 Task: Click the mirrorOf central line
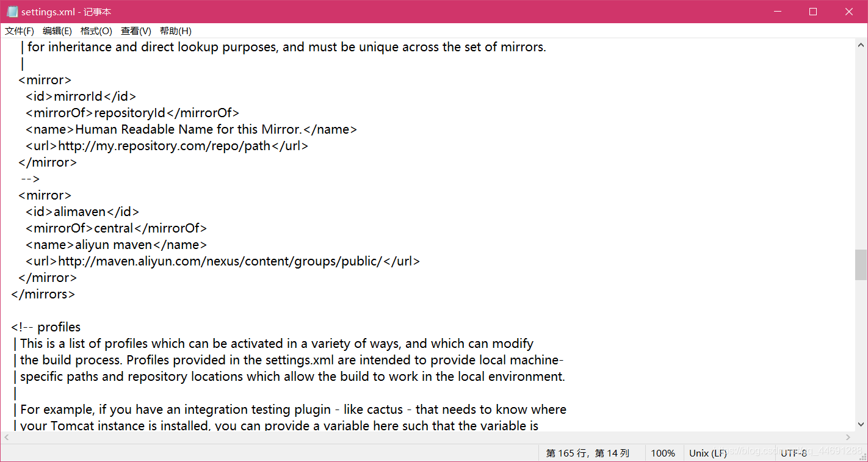117,228
